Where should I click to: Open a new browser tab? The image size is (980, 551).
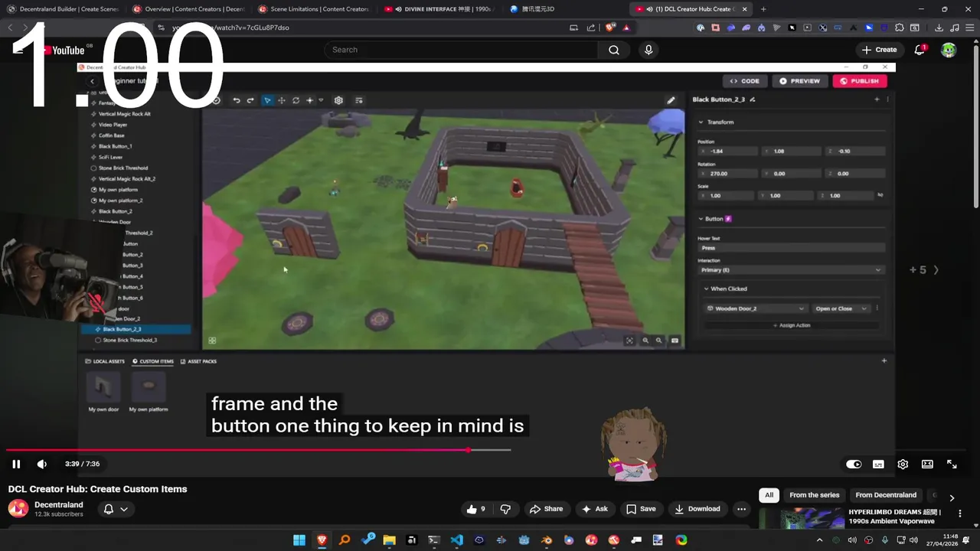click(763, 9)
